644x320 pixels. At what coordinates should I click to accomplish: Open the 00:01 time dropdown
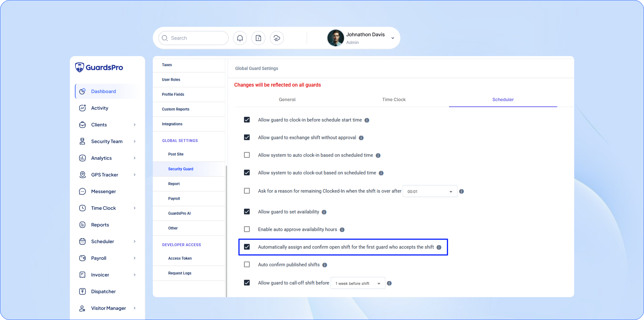(x=430, y=191)
